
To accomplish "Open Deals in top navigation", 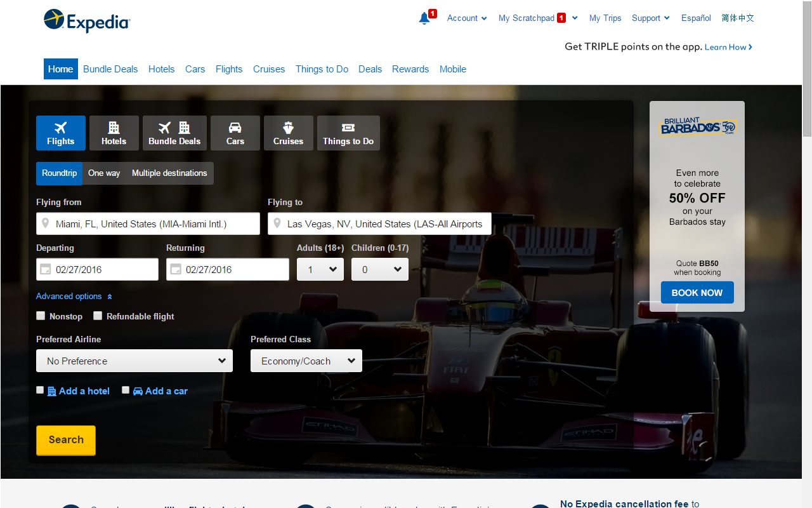I will (x=370, y=69).
